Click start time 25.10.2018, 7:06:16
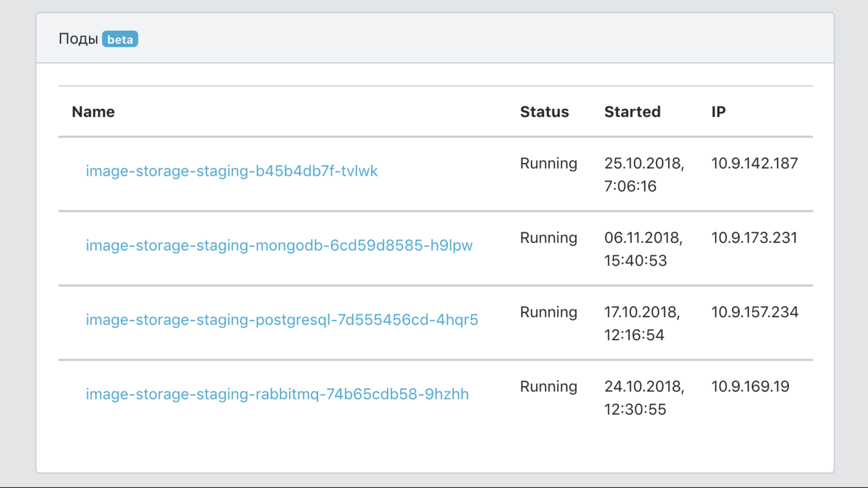Screen dimensions: 868x488 point(644,174)
